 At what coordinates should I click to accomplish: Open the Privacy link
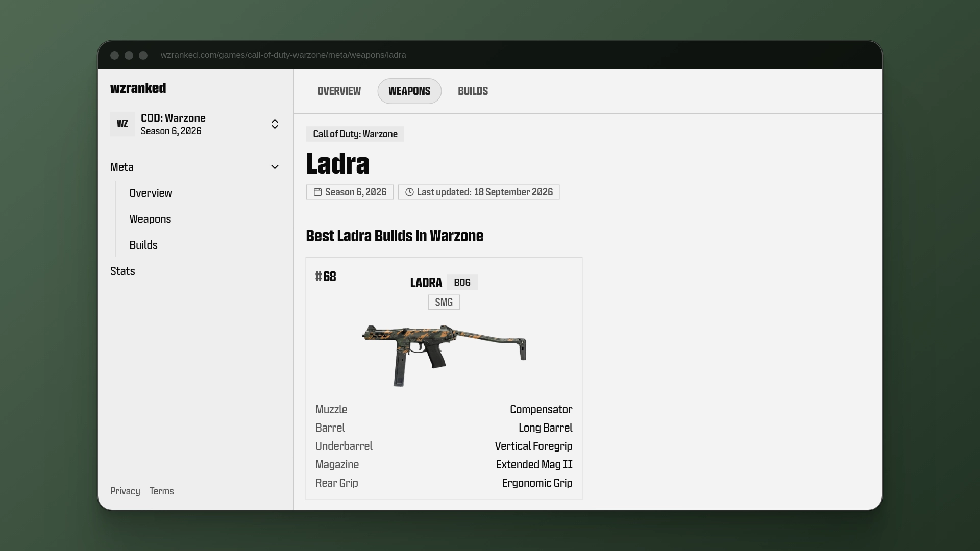[x=125, y=491]
